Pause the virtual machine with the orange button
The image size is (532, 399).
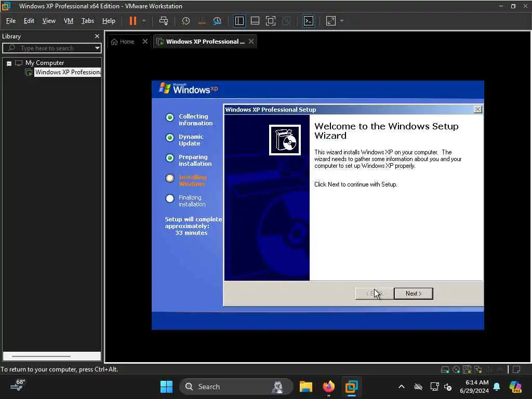(x=132, y=21)
